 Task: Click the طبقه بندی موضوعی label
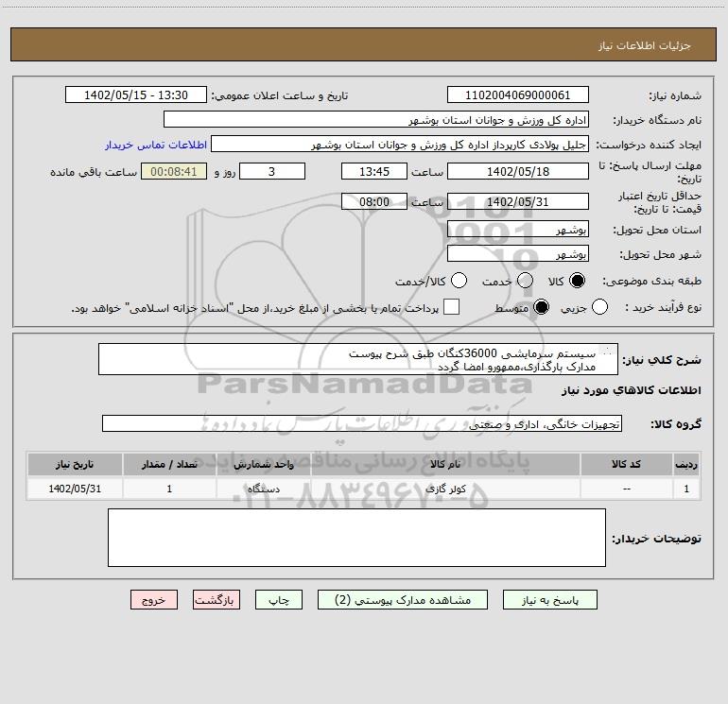click(x=651, y=281)
